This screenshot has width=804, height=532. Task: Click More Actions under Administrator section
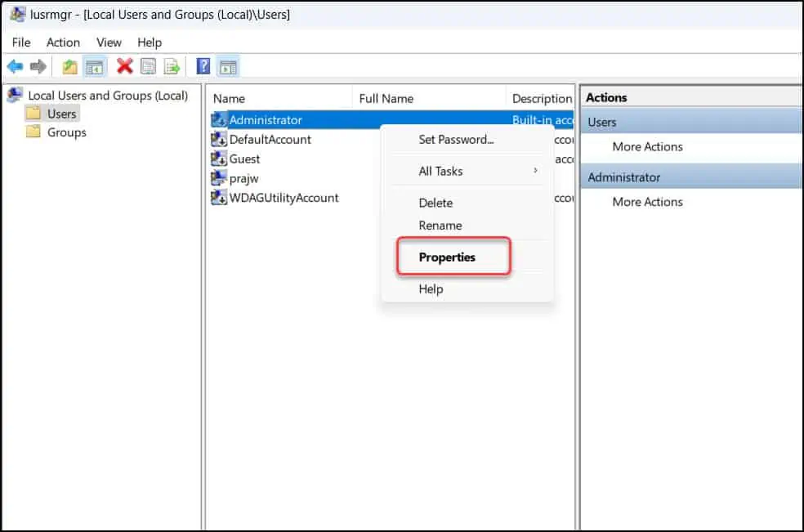pos(647,202)
